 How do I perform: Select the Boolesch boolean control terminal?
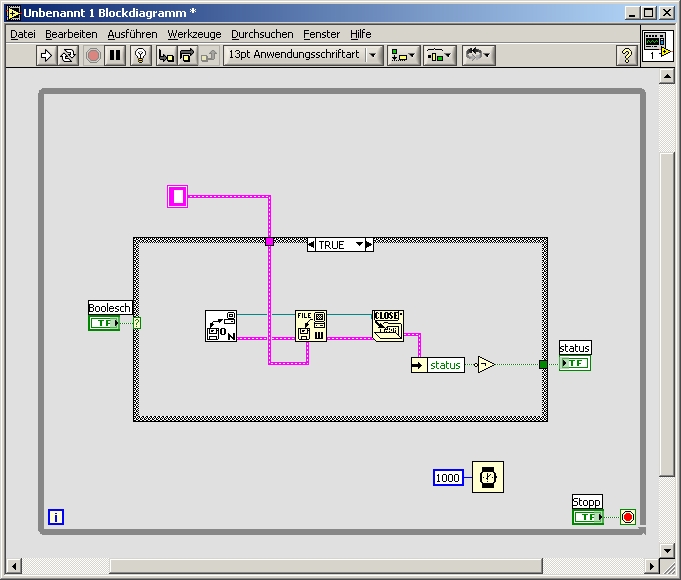pyautogui.click(x=104, y=323)
